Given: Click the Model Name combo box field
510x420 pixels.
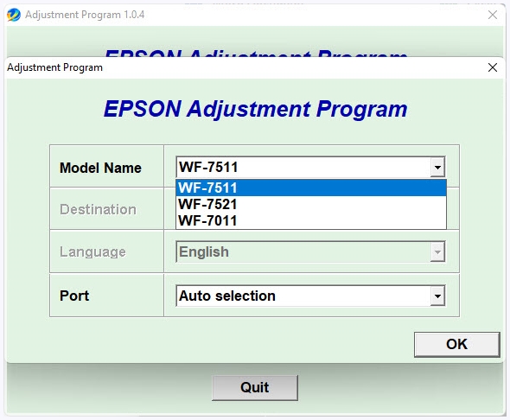Looking at the screenshot, I should 310,167.
